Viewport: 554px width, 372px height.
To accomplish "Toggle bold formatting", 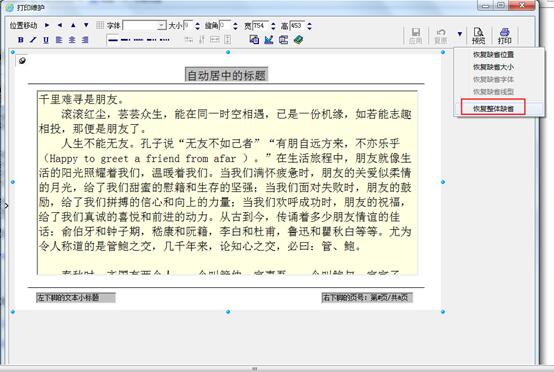I will click(20, 40).
